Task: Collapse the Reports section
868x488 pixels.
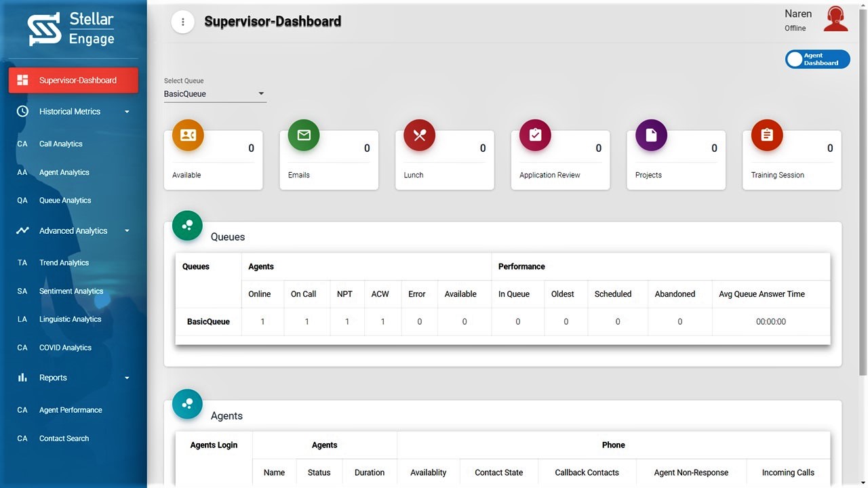Action: [127, 378]
